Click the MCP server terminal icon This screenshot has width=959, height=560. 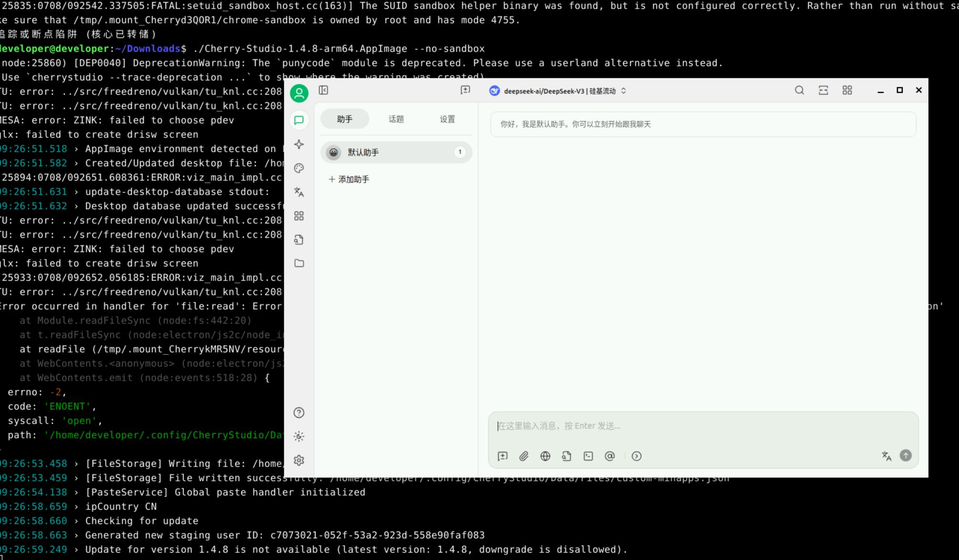588,456
